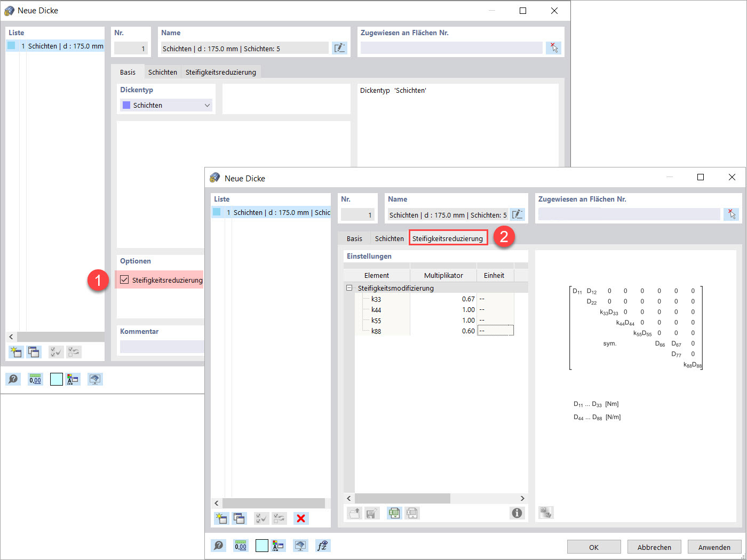Click invert selection icon in front window list
Viewport: 747px width, 560px height.
click(280, 518)
